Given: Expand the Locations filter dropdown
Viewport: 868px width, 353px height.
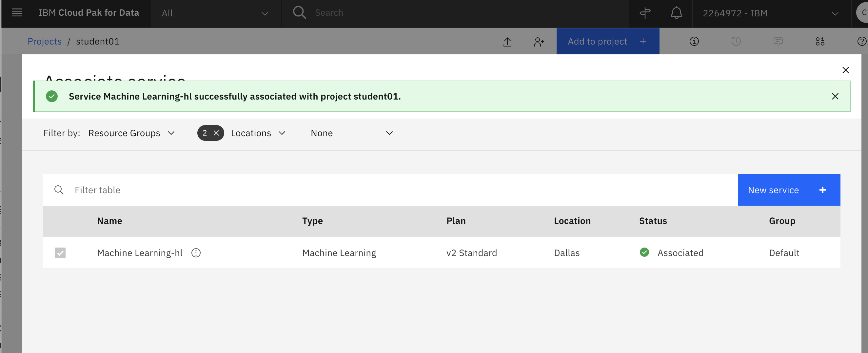Looking at the screenshot, I should point(258,133).
